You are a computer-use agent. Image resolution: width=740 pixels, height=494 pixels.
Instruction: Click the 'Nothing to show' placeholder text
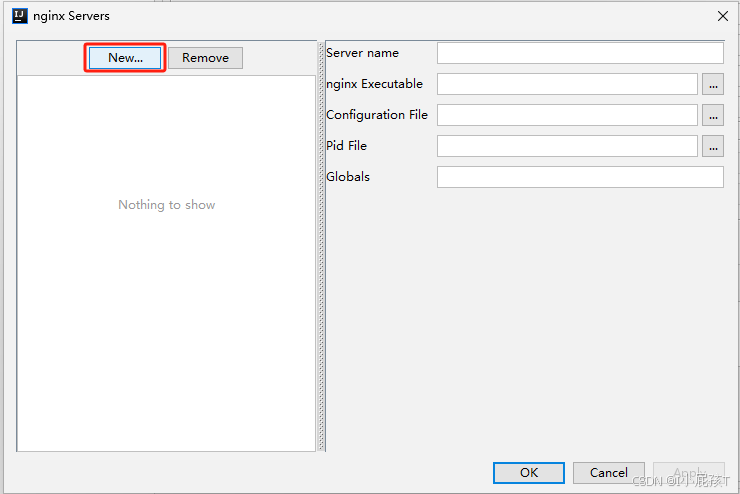167,205
